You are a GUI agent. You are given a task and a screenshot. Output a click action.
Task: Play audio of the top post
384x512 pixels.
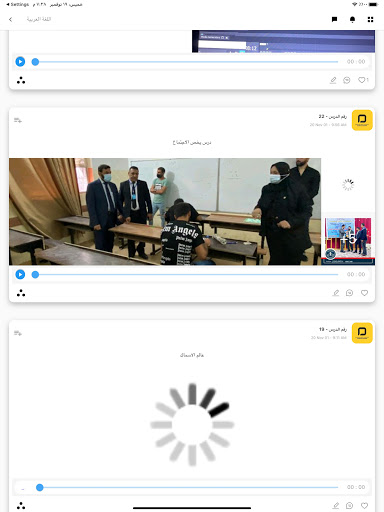tap(20, 62)
